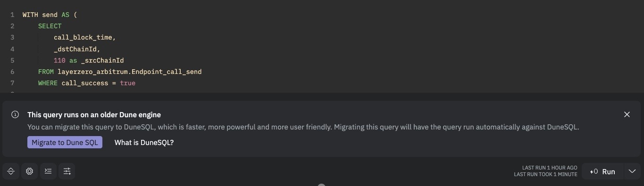Click the add parameter sliders icon

(67, 171)
